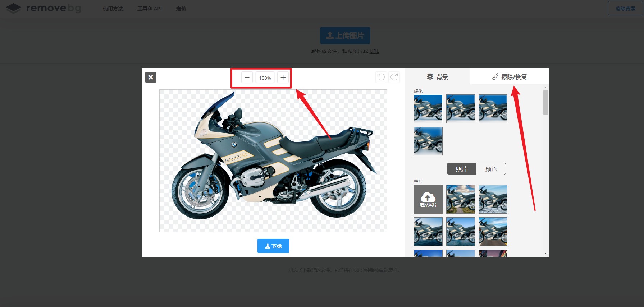The height and width of the screenshot is (307, 644).
Task: Click the 上传图片 upload button
Action: coord(345,36)
